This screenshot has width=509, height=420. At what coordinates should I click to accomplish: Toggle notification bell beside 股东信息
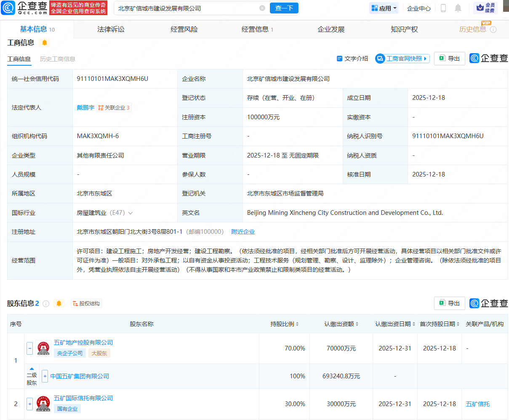click(x=59, y=303)
